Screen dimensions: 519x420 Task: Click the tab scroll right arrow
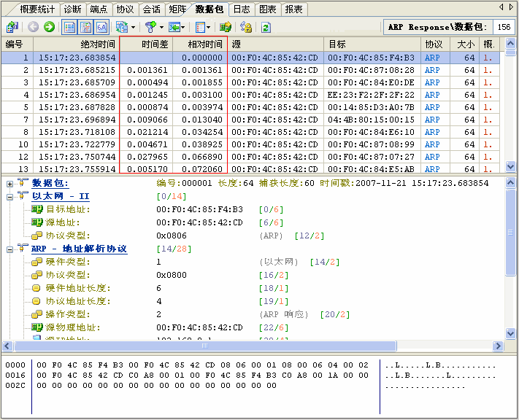pos(511,7)
